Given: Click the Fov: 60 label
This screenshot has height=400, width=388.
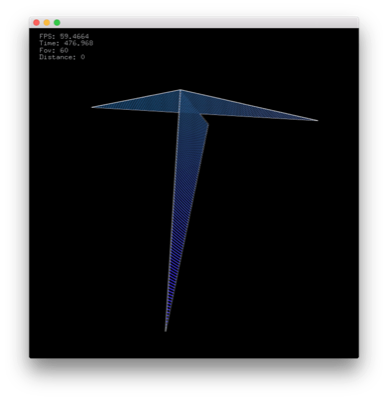Looking at the screenshot, I should coord(54,50).
